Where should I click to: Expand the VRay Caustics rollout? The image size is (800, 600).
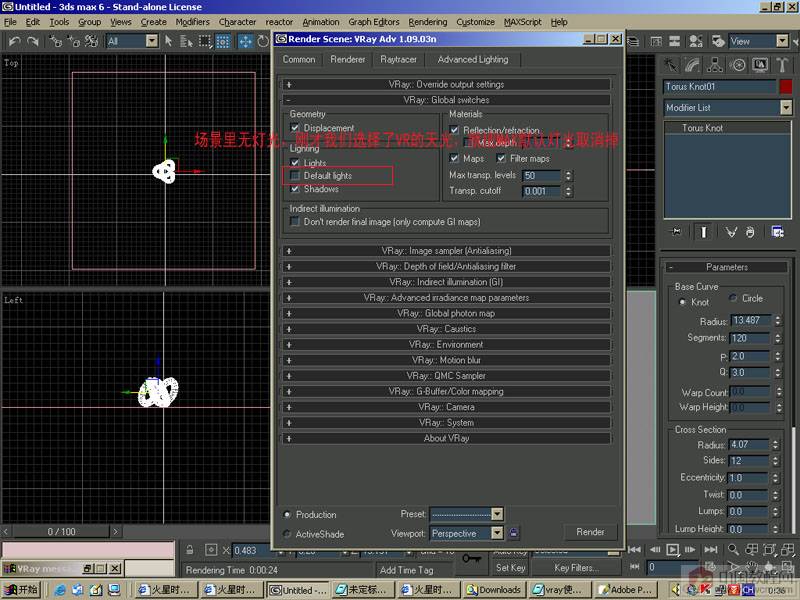click(446, 329)
